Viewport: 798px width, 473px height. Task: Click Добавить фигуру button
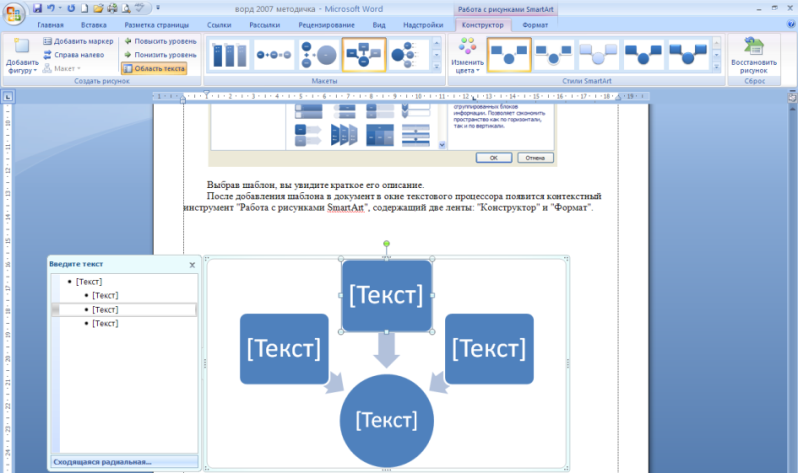coord(22,55)
